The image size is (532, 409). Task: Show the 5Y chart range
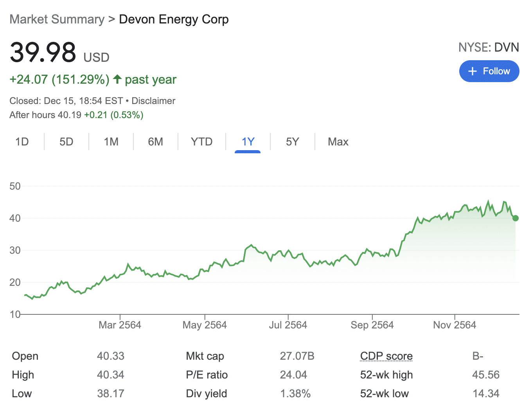(292, 142)
